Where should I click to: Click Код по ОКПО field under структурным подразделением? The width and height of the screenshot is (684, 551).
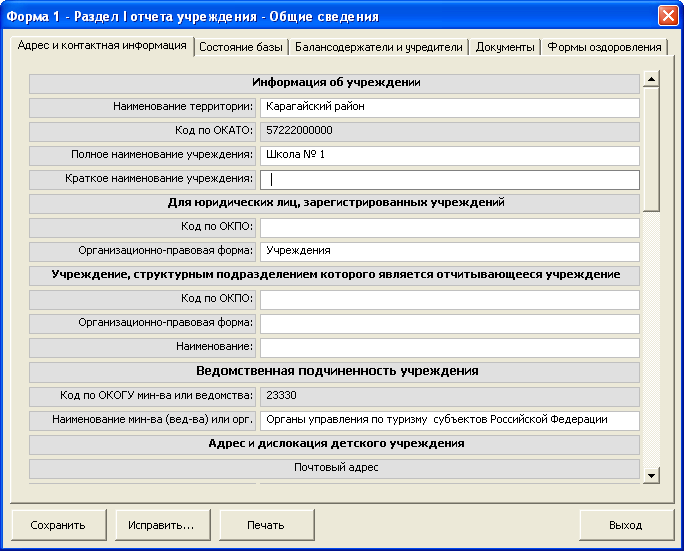click(x=450, y=300)
